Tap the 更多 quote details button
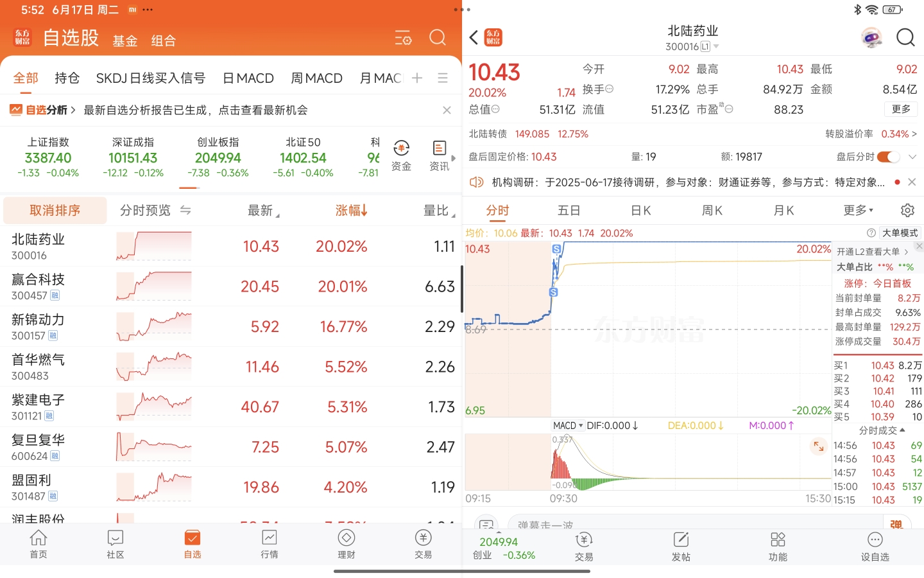 [901, 109]
